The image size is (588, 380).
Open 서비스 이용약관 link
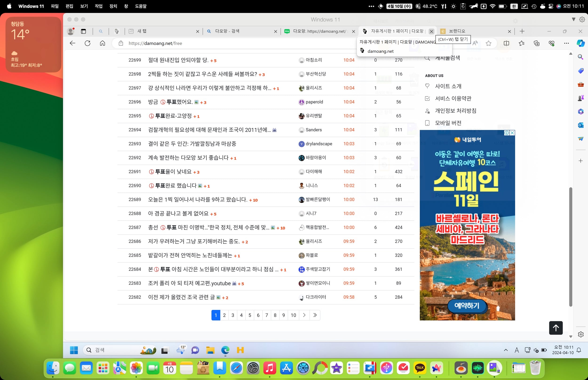point(453,99)
